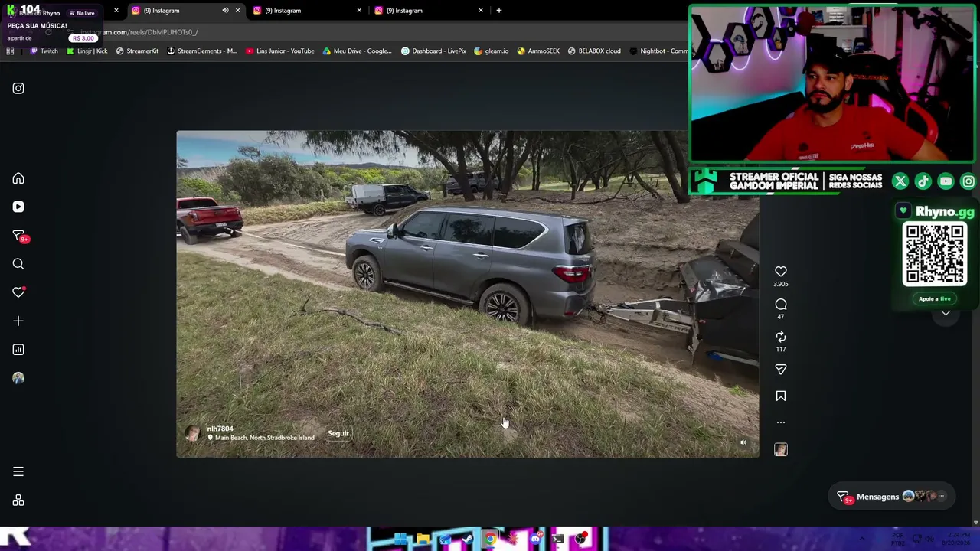
Task: Close the third Instagram tab
Action: click(481, 11)
